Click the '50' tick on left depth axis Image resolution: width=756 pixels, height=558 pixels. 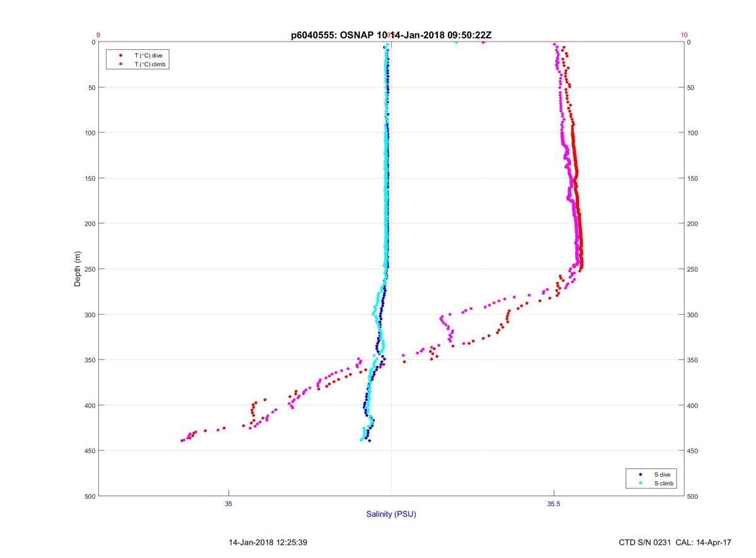click(x=91, y=88)
